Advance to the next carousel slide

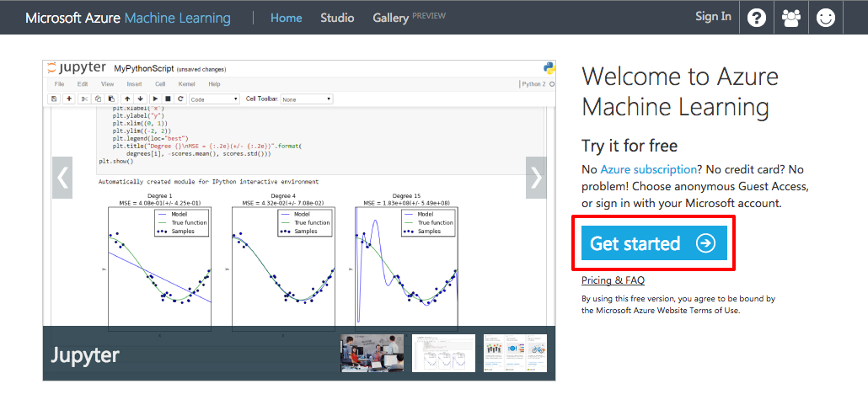click(536, 178)
